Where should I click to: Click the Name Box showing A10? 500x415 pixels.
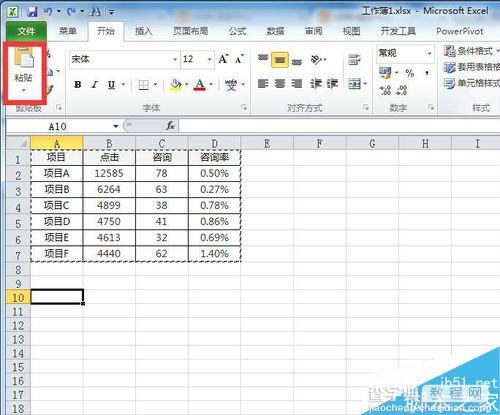click(x=58, y=126)
